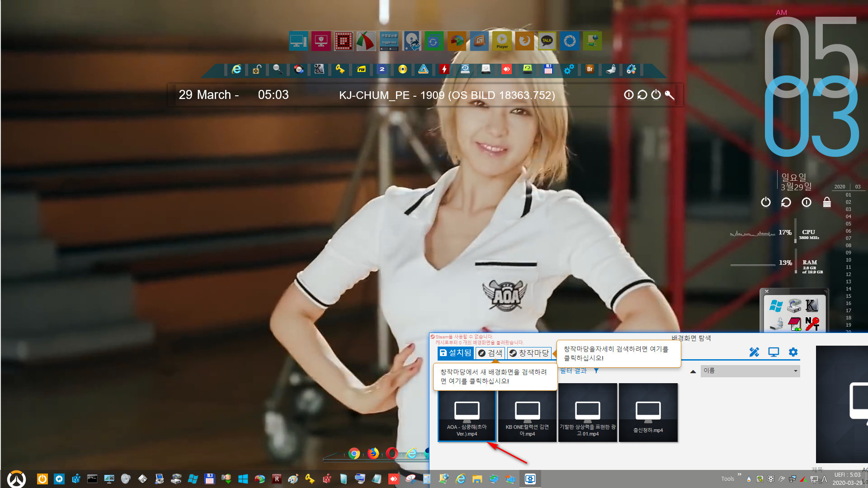
Task: Click the lock icon under the date widget
Action: coord(827,202)
